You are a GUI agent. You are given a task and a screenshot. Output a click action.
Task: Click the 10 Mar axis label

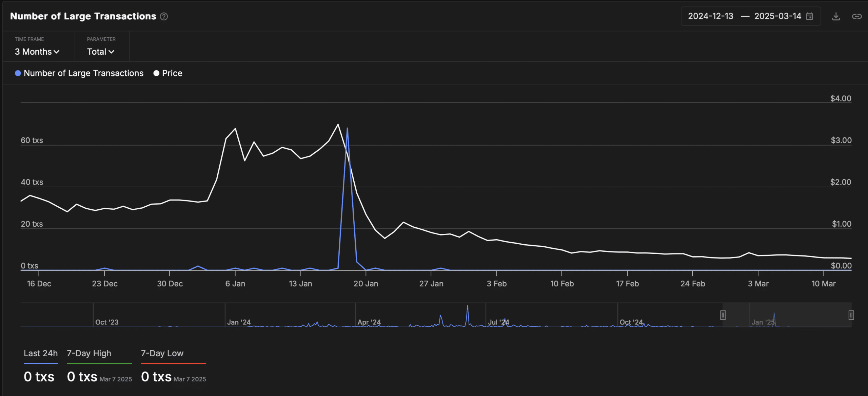click(x=823, y=284)
